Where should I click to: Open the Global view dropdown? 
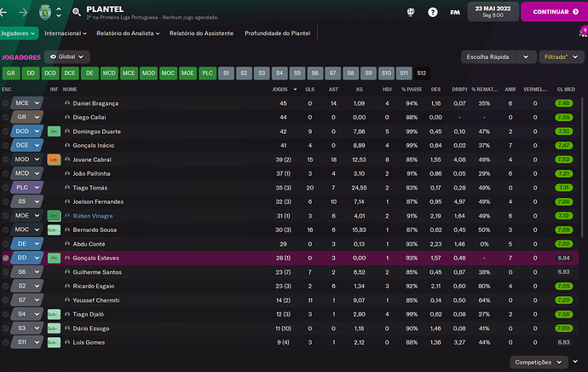(66, 56)
